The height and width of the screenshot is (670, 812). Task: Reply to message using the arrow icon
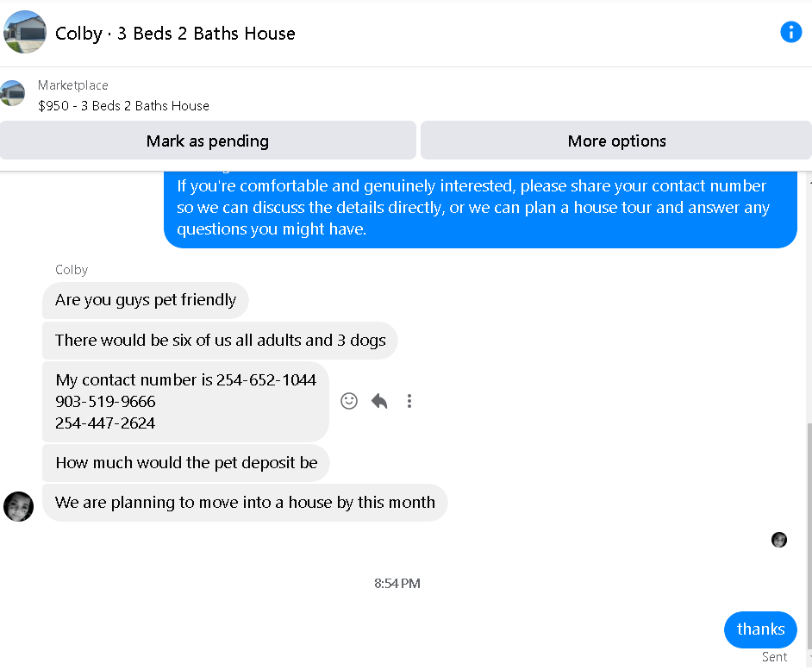point(379,401)
